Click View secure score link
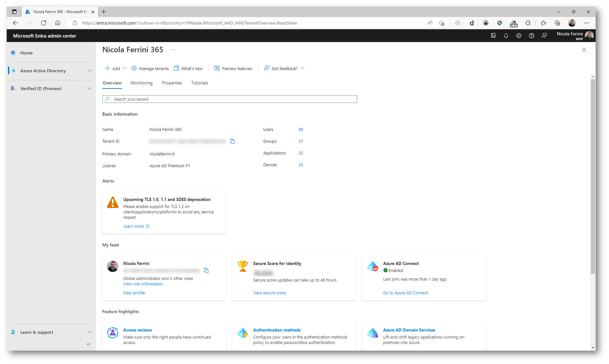Viewport: 609px width, 364px height. (x=269, y=293)
